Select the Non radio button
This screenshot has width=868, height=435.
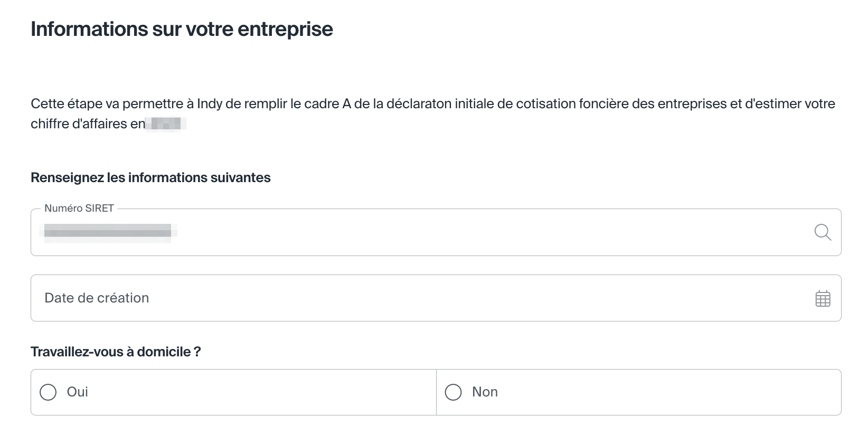453,392
